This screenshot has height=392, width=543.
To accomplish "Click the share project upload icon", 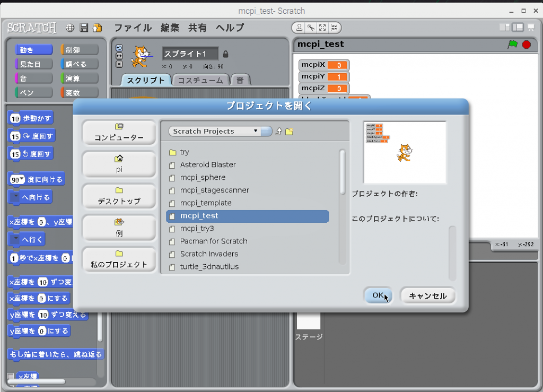I will (98, 28).
